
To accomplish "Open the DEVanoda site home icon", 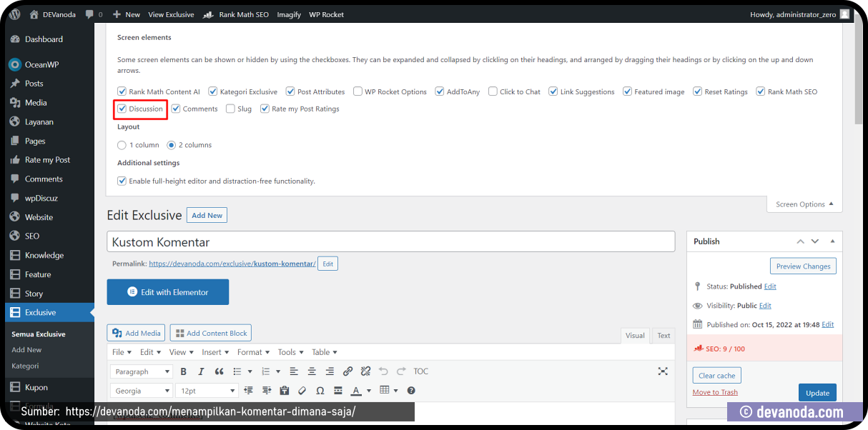I will point(34,14).
